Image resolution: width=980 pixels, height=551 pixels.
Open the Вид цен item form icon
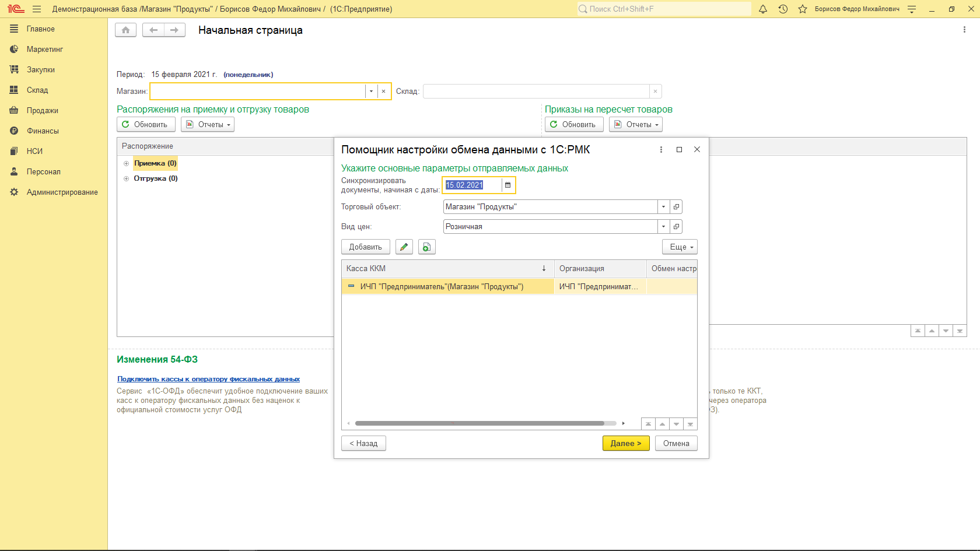click(x=676, y=226)
